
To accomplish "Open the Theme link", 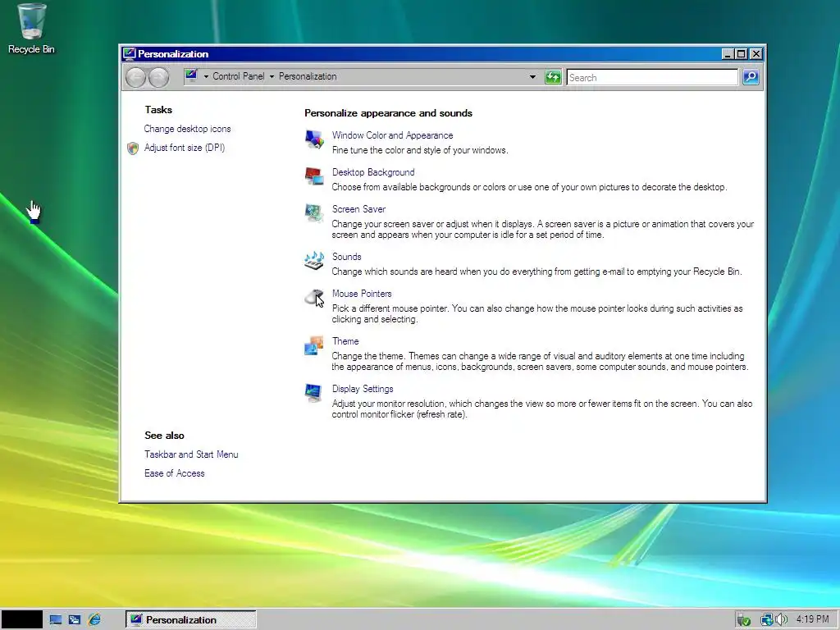I will click(345, 342).
